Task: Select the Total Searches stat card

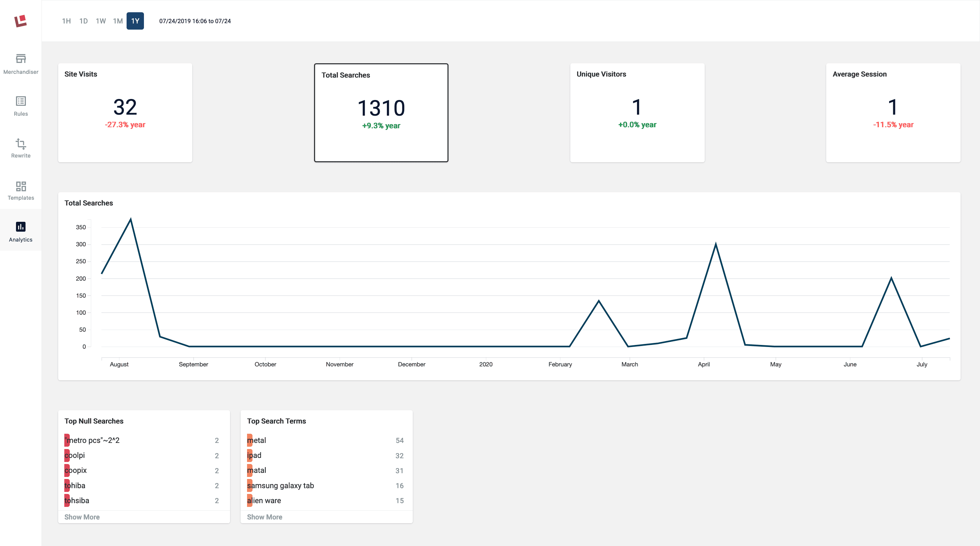Action: (x=381, y=113)
